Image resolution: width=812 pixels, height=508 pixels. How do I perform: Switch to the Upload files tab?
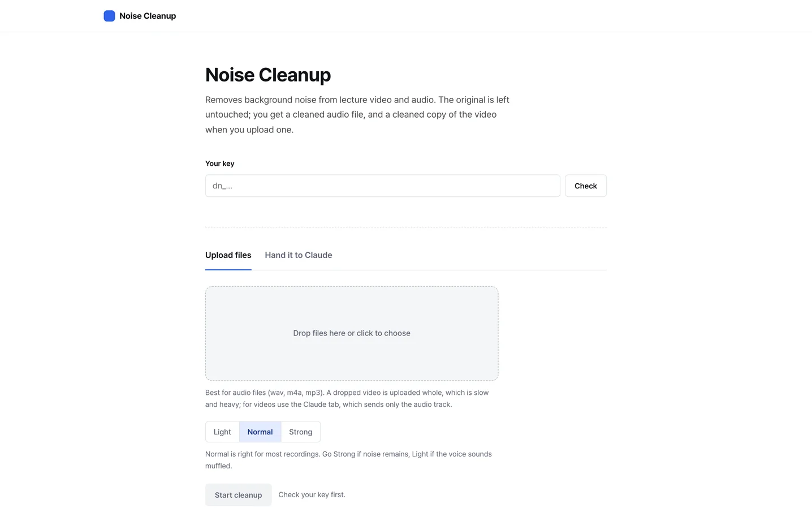[228, 255]
